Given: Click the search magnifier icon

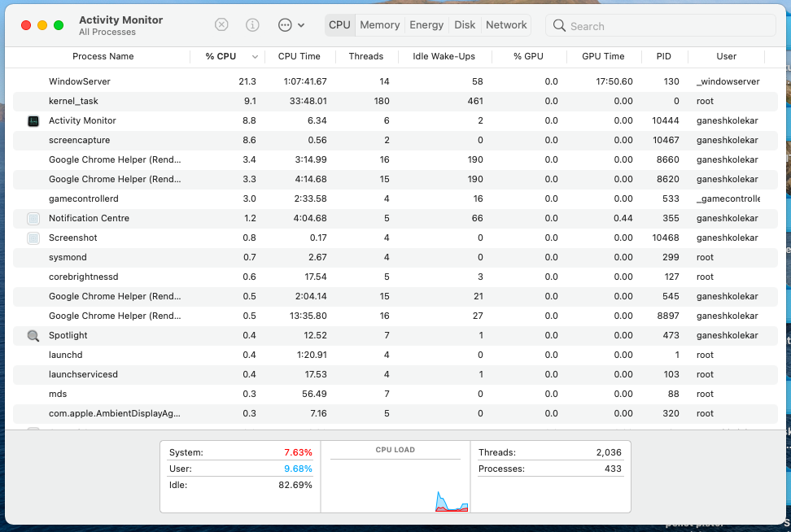Looking at the screenshot, I should point(559,26).
